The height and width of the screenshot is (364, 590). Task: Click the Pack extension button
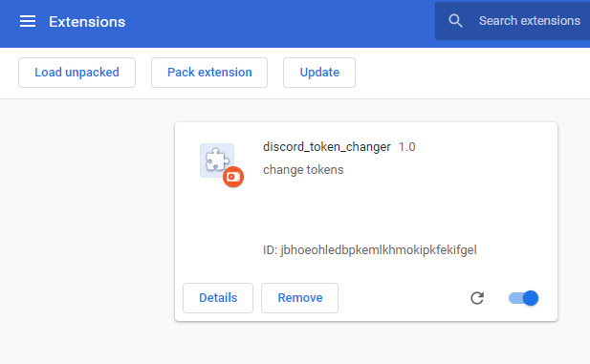(209, 73)
